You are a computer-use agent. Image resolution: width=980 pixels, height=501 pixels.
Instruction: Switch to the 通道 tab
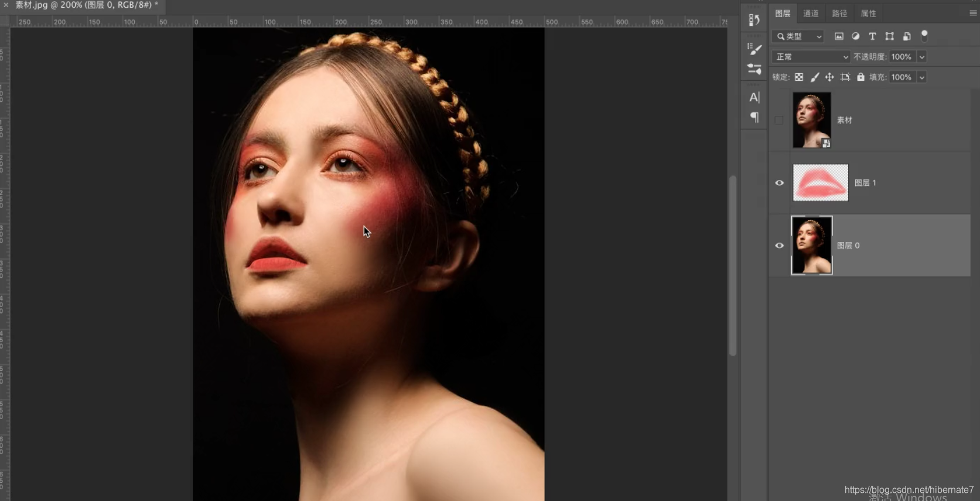811,13
